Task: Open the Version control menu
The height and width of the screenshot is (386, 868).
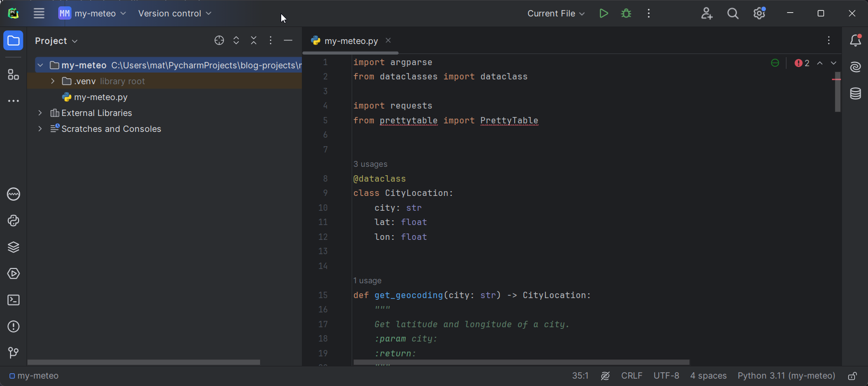Action: coord(174,14)
